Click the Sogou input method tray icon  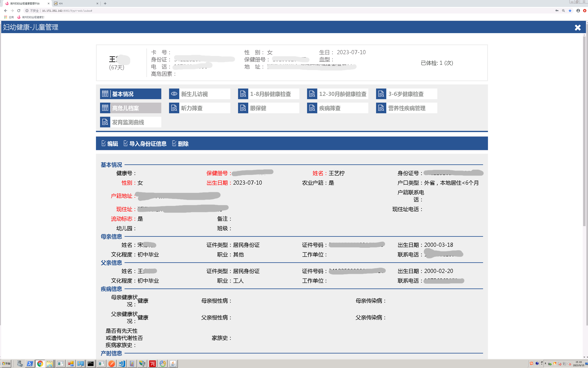point(531,363)
